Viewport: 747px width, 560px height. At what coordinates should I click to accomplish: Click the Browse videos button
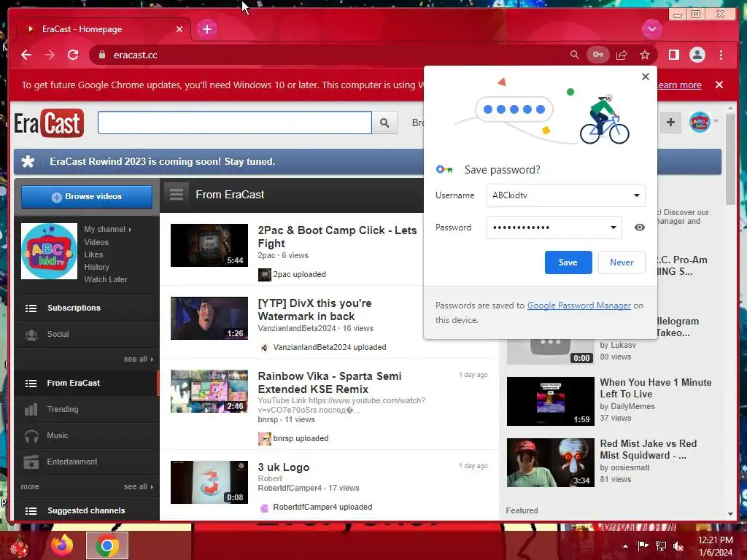87,197
